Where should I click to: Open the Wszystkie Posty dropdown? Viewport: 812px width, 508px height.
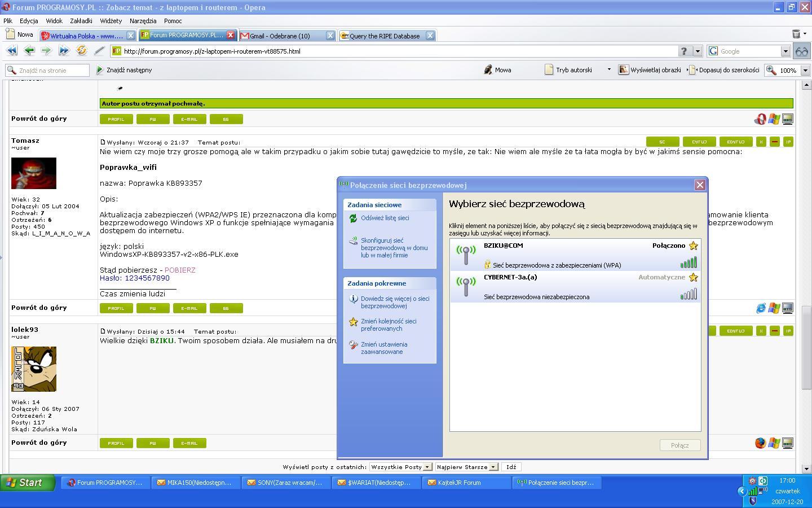pos(427,467)
